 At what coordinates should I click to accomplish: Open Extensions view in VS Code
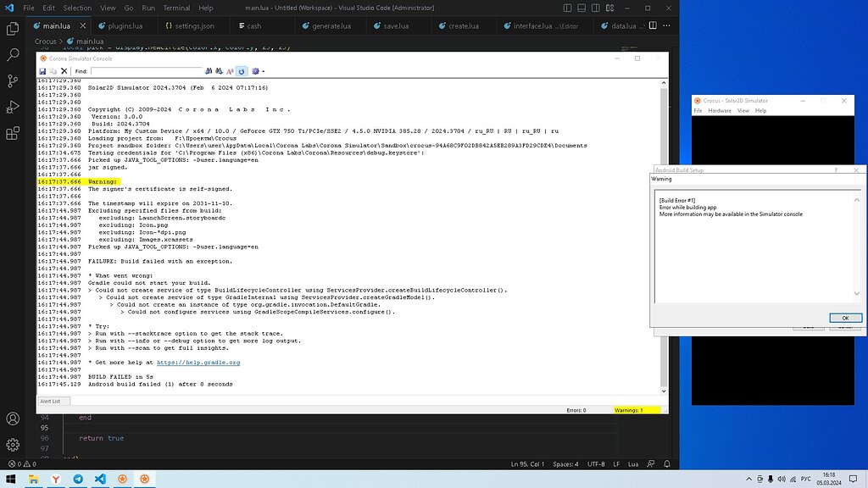(12, 134)
